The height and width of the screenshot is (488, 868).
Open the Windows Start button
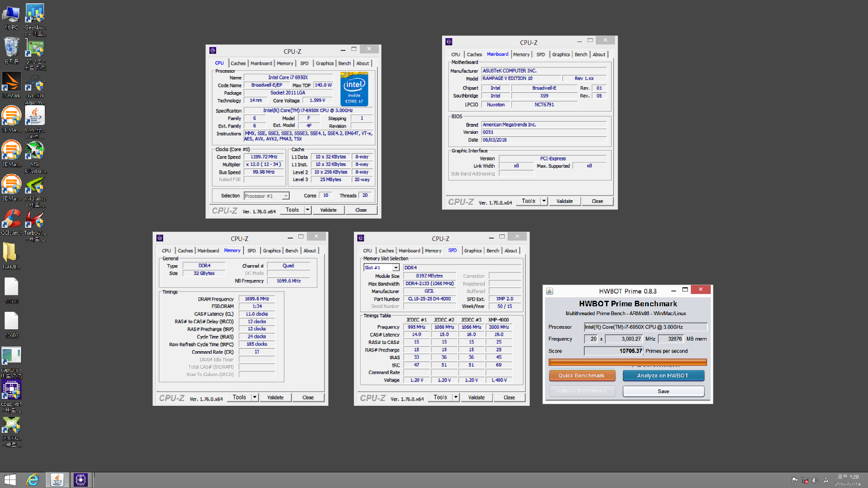(x=10, y=480)
